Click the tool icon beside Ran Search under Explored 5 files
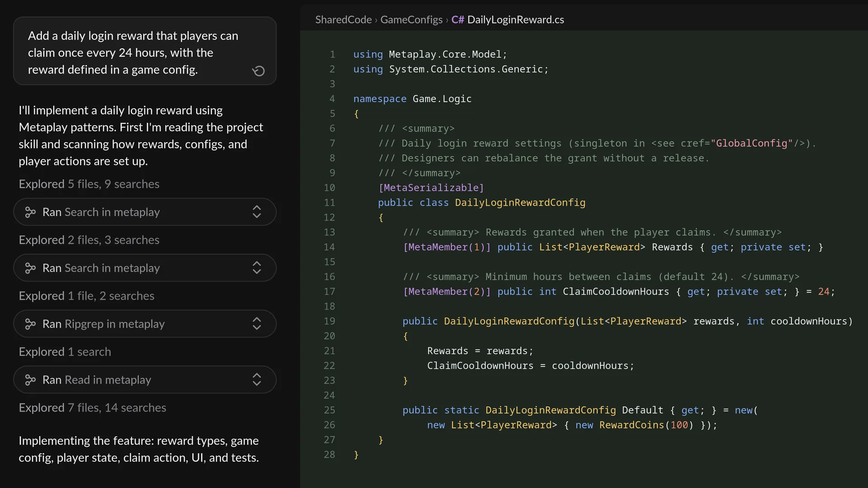 coord(30,212)
